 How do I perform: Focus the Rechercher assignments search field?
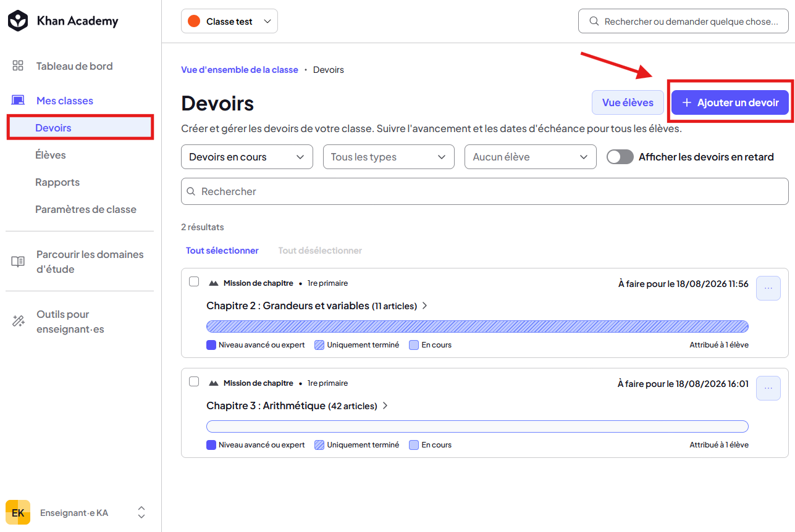485,191
